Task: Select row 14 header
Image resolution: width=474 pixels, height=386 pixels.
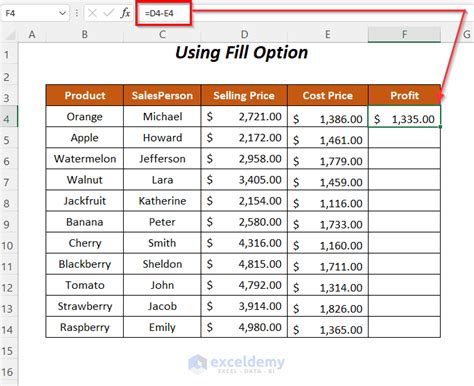Action: 9,329
